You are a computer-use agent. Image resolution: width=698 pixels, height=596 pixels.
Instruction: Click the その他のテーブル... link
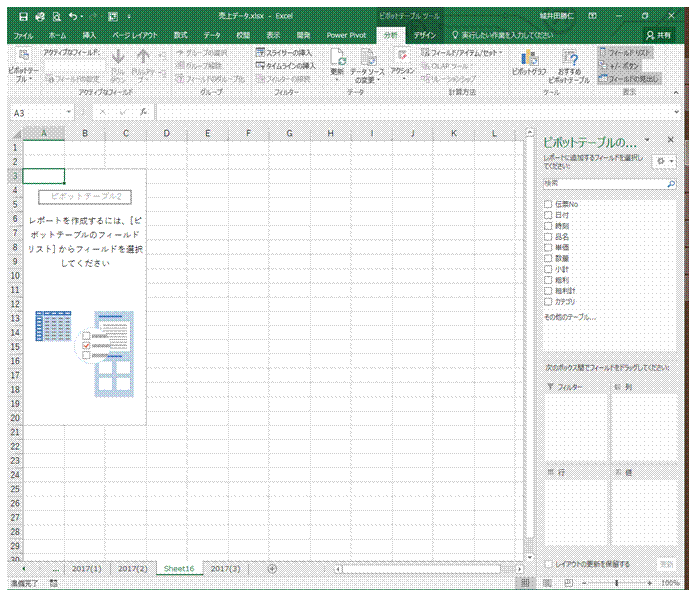(x=569, y=317)
